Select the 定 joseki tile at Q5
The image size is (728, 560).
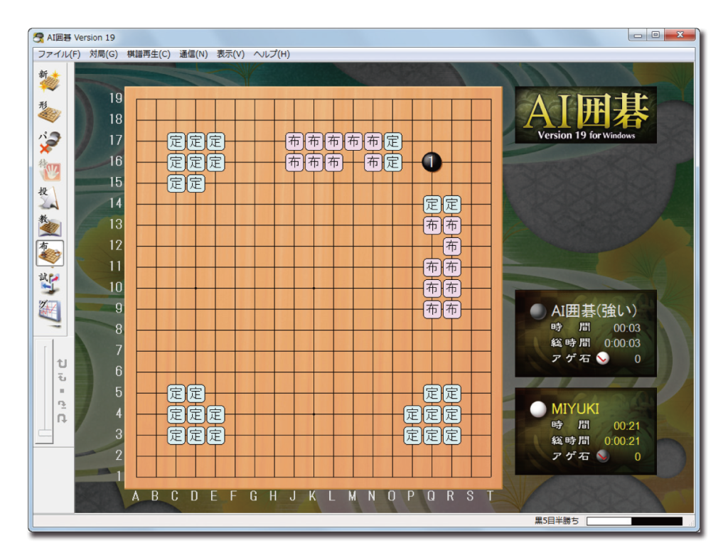tap(432, 394)
